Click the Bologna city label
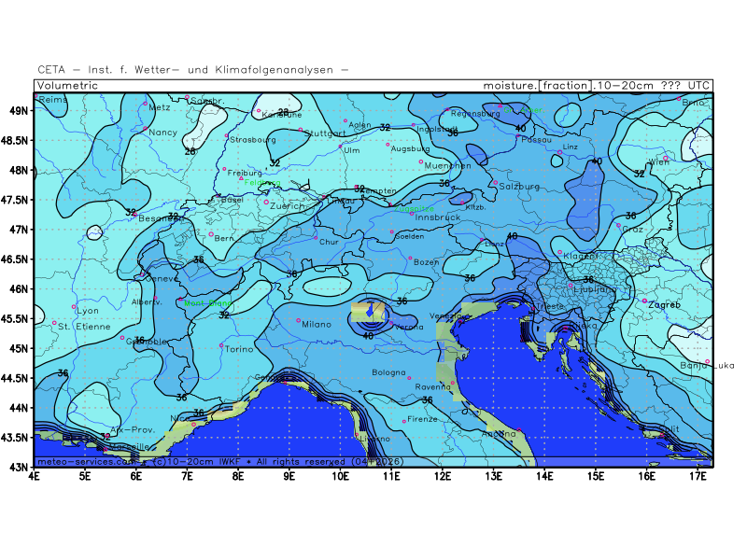The image size is (747, 560). coord(389,372)
